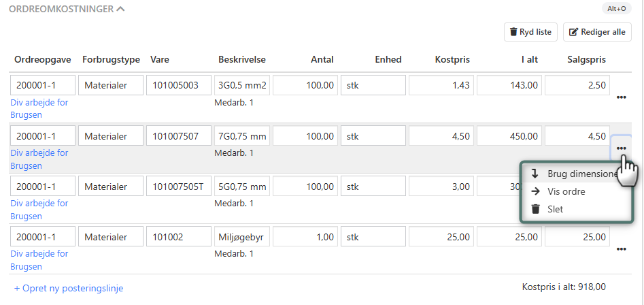The height and width of the screenshot is (305, 644).
Task: Click the Ordreopgave field in the Miljøgebyr row
Action: coord(42,237)
